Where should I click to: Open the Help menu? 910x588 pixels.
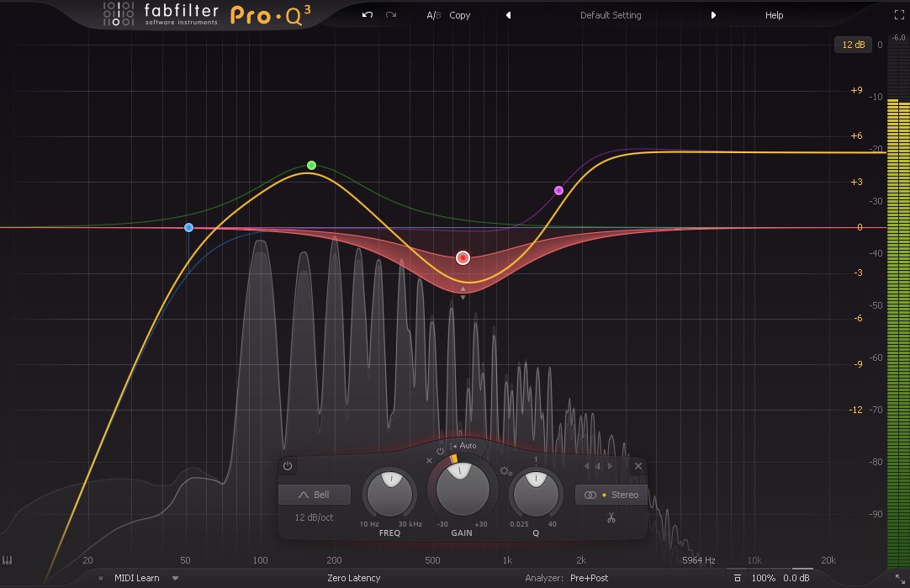tap(775, 16)
